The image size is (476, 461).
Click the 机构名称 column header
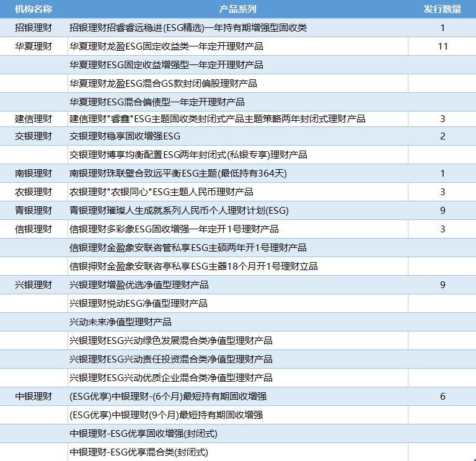[x=33, y=9]
